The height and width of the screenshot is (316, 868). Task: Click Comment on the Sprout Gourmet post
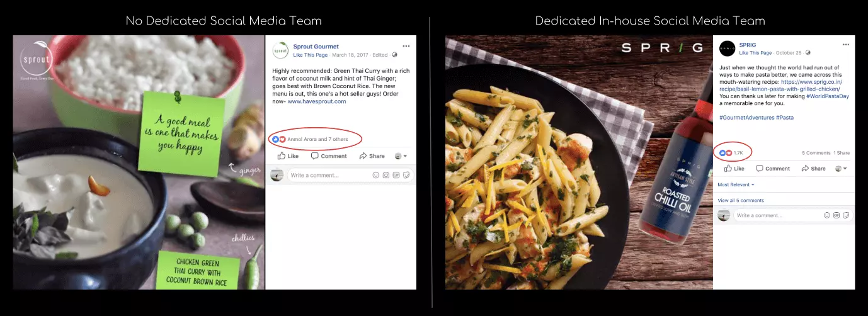pos(329,156)
